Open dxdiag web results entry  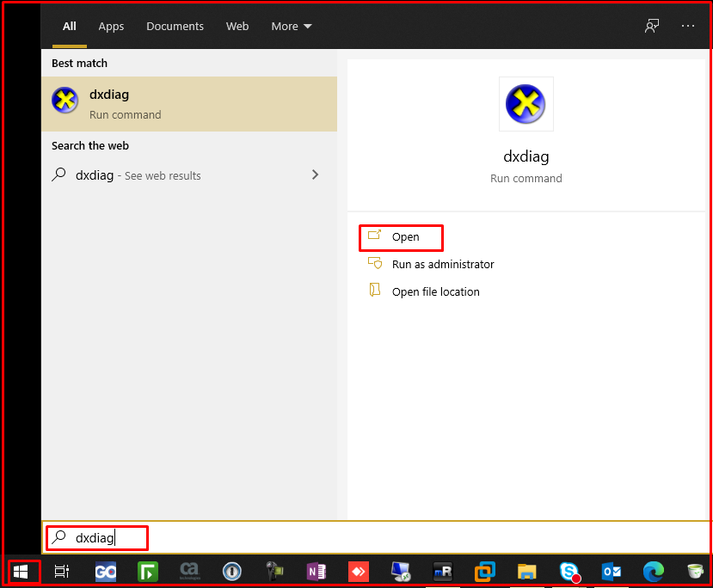pyautogui.click(x=189, y=175)
